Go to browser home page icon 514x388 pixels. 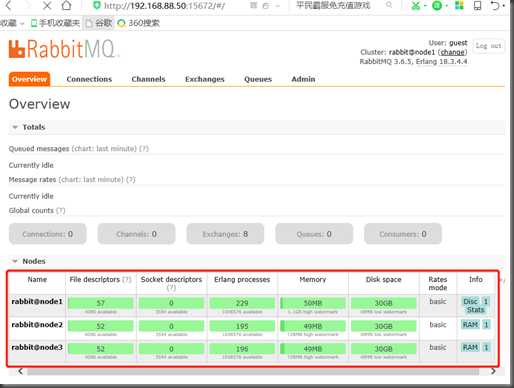click(x=67, y=5)
